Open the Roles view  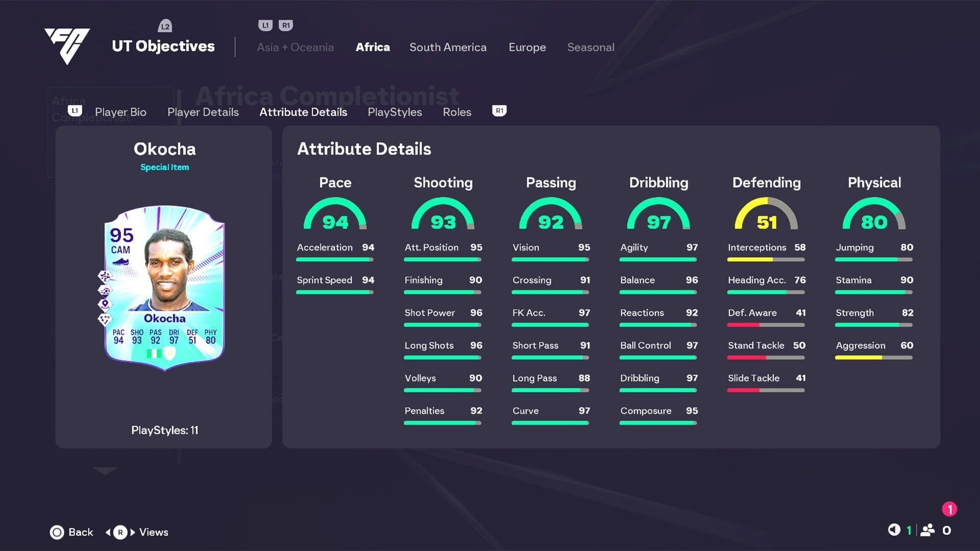coord(457,112)
